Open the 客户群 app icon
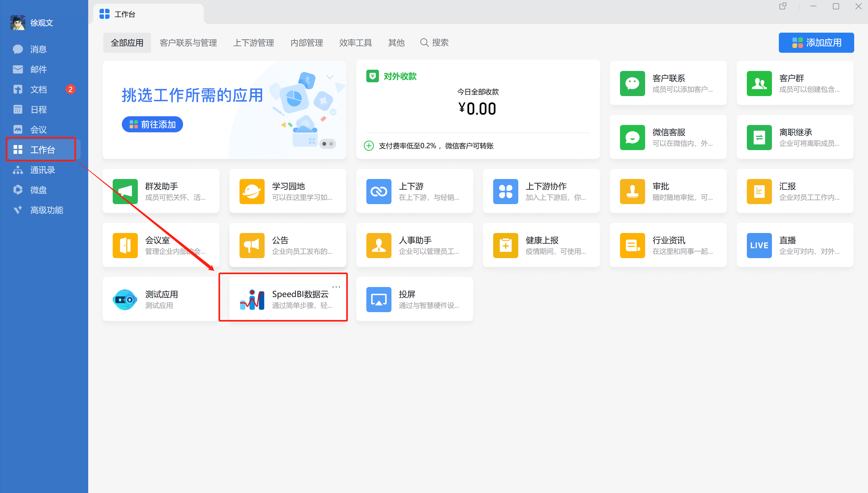868x493 pixels. (759, 83)
